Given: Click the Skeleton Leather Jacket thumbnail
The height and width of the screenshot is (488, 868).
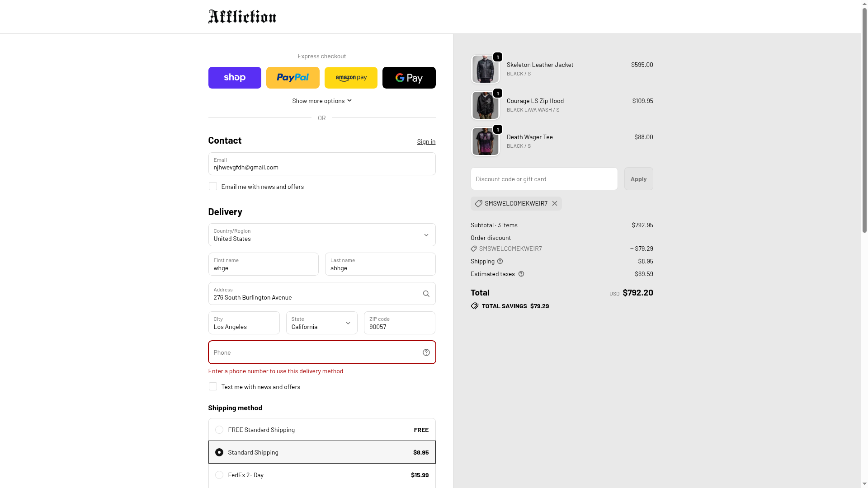Looking at the screenshot, I should tap(485, 70).
